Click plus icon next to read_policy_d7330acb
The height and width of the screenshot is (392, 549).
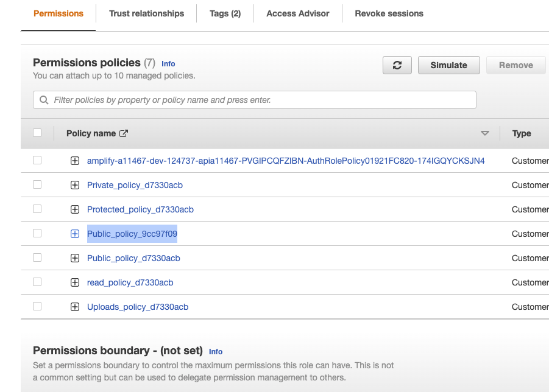[x=75, y=282]
